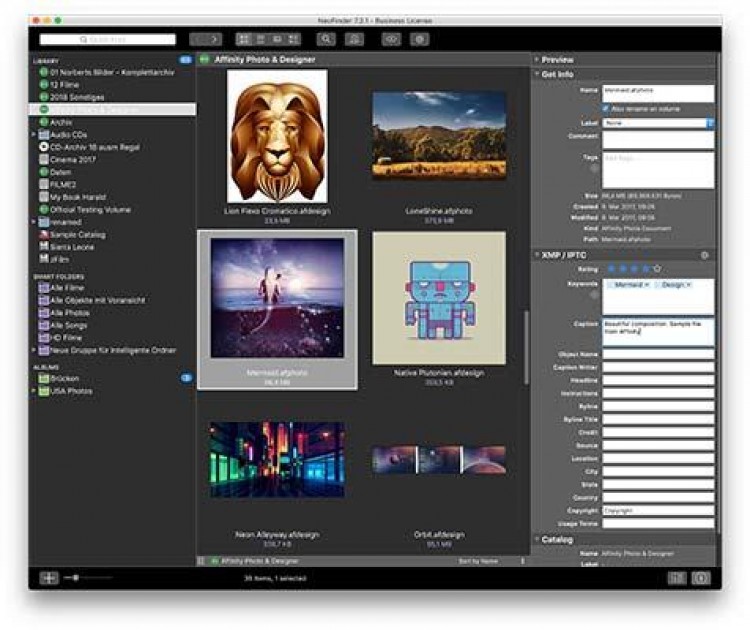
Task: Remove the Mermaid keyword tag
Action: 647,285
